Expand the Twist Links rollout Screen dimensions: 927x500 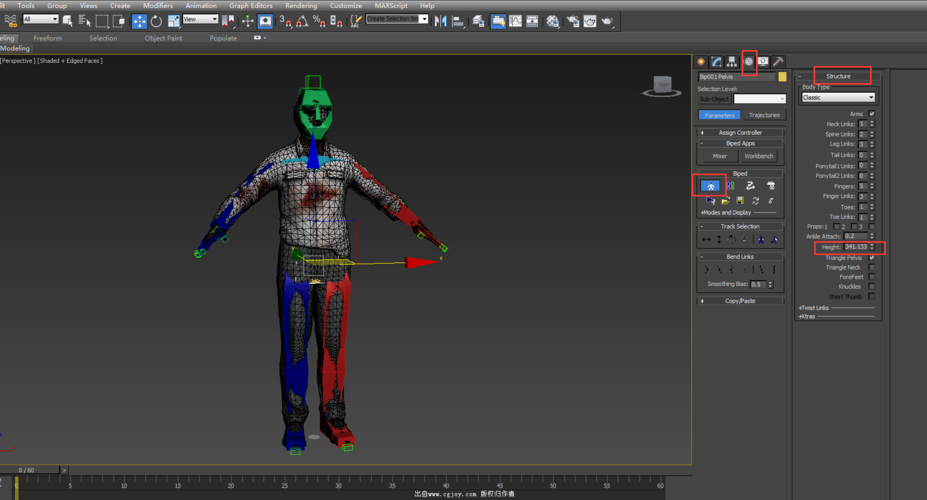(815, 308)
